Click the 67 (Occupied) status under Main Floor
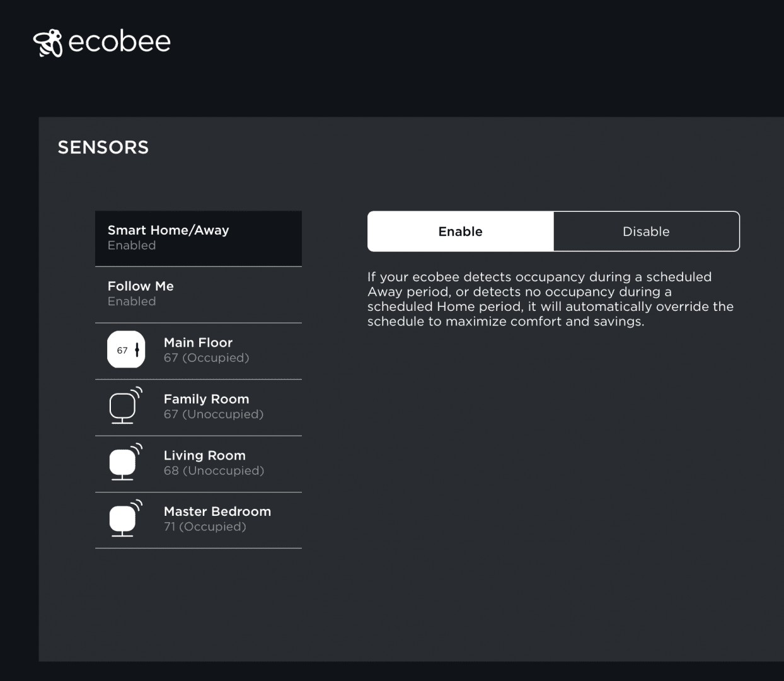This screenshot has height=681, width=784. [x=207, y=358]
